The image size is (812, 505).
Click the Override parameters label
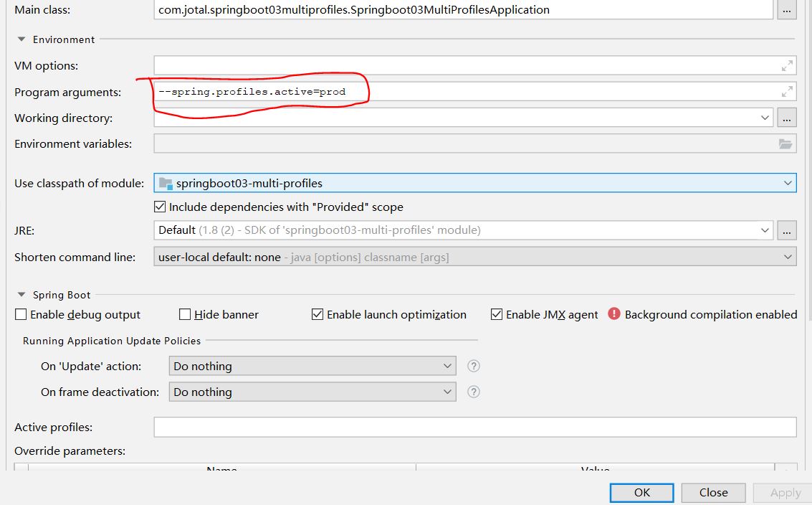click(70, 451)
